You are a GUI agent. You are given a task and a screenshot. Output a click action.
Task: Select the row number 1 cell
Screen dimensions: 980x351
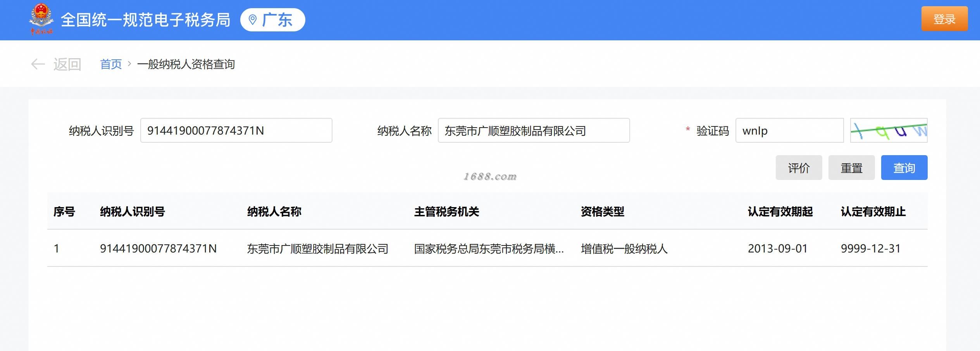[x=57, y=248]
